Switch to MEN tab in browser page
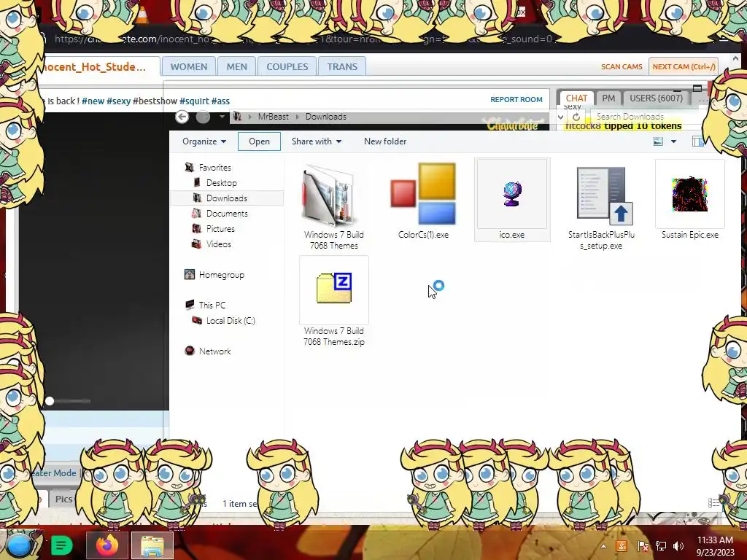 pos(237,66)
